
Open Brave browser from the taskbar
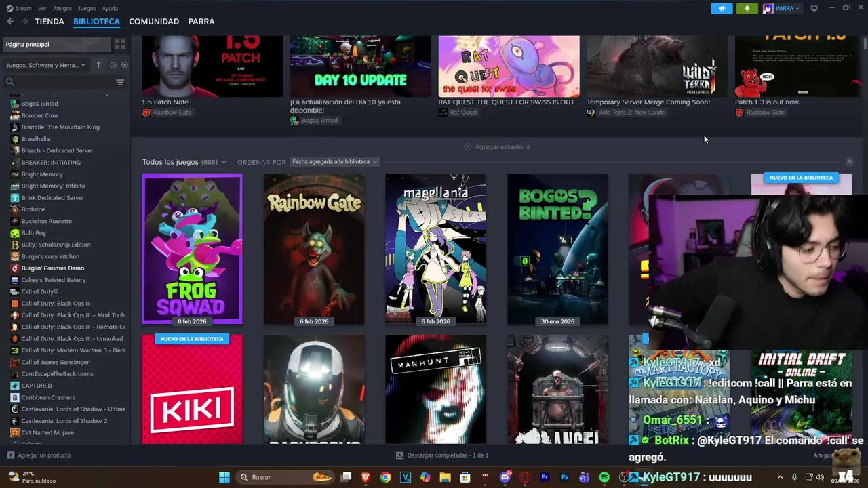tap(366, 477)
